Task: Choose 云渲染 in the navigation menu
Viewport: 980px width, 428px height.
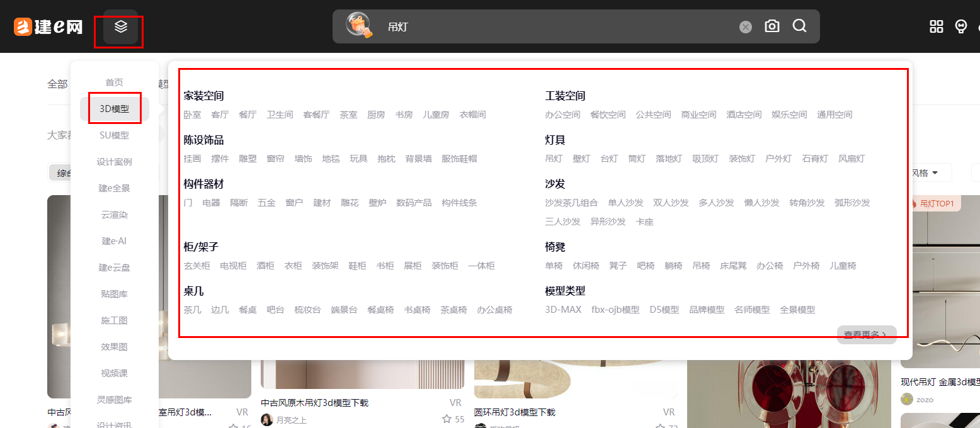Action: 114,215
